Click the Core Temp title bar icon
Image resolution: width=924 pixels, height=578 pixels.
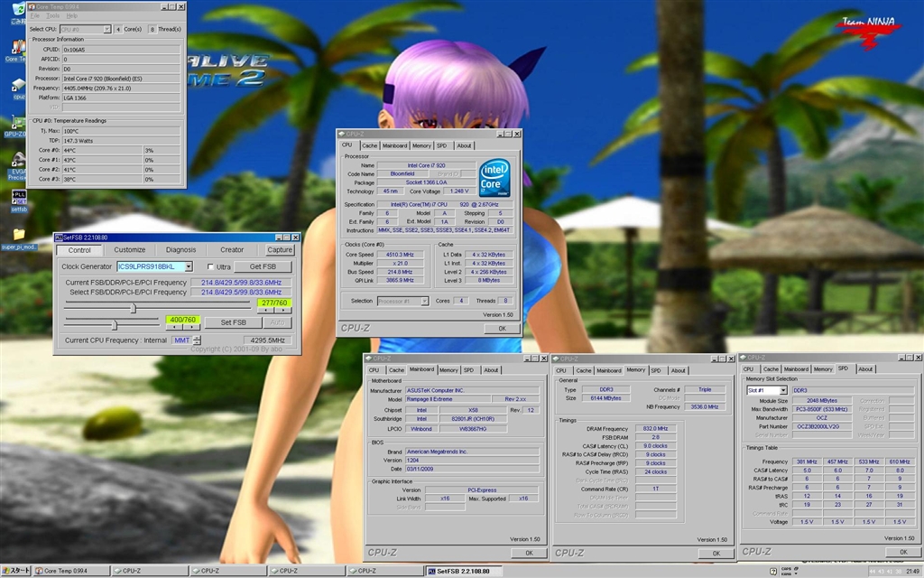pyautogui.click(x=32, y=6)
